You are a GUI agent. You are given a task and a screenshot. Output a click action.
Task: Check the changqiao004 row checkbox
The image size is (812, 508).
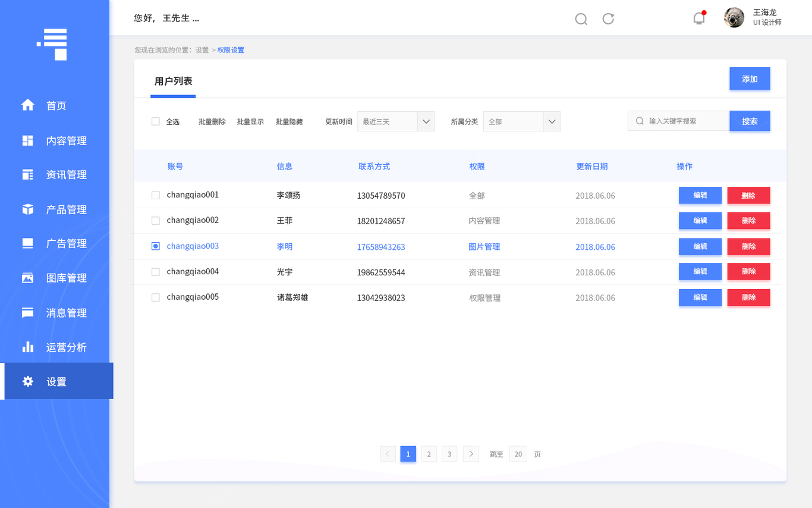pos(156,272)
